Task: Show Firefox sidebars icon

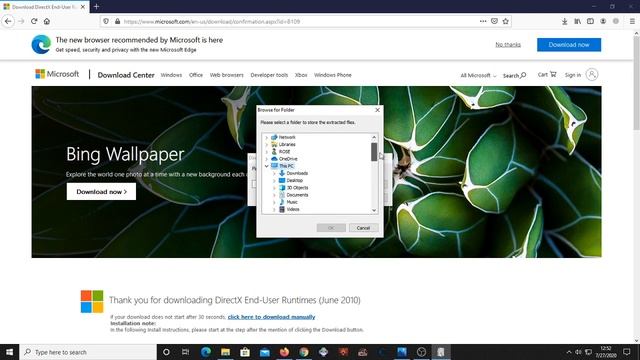Action: coord(590,21)
